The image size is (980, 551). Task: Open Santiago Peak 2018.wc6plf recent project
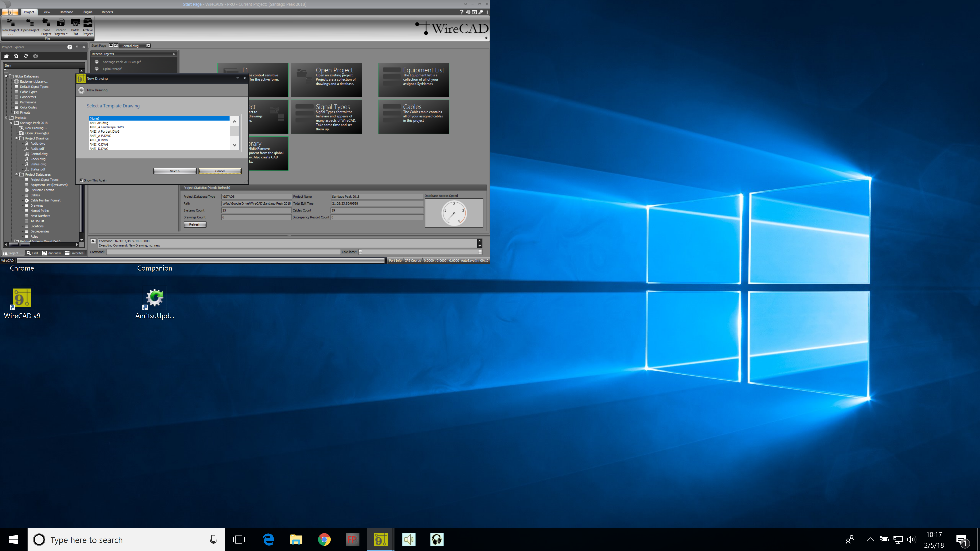(x=122, y=62)
